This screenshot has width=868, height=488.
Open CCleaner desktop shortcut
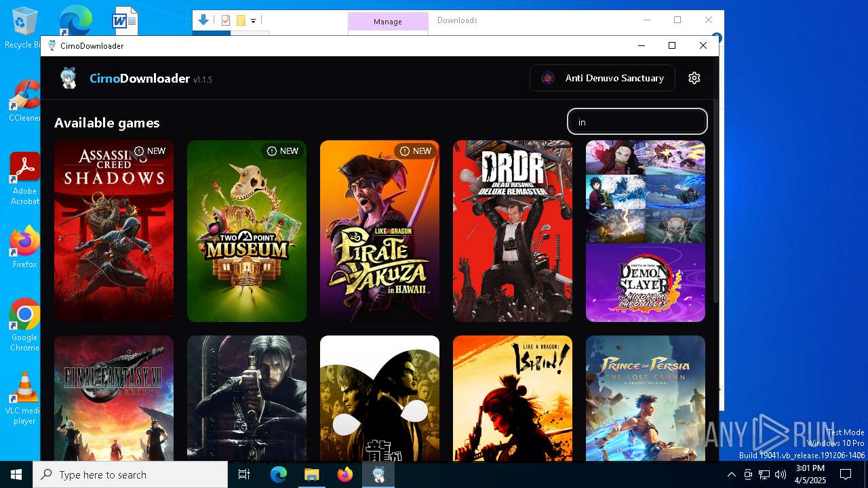[x=24, y=100]
